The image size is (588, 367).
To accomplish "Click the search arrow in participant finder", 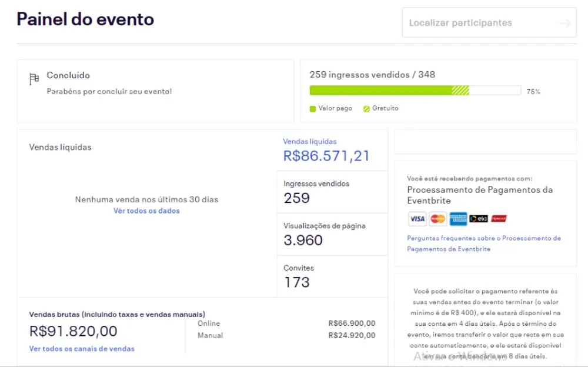I will (564, 24).
